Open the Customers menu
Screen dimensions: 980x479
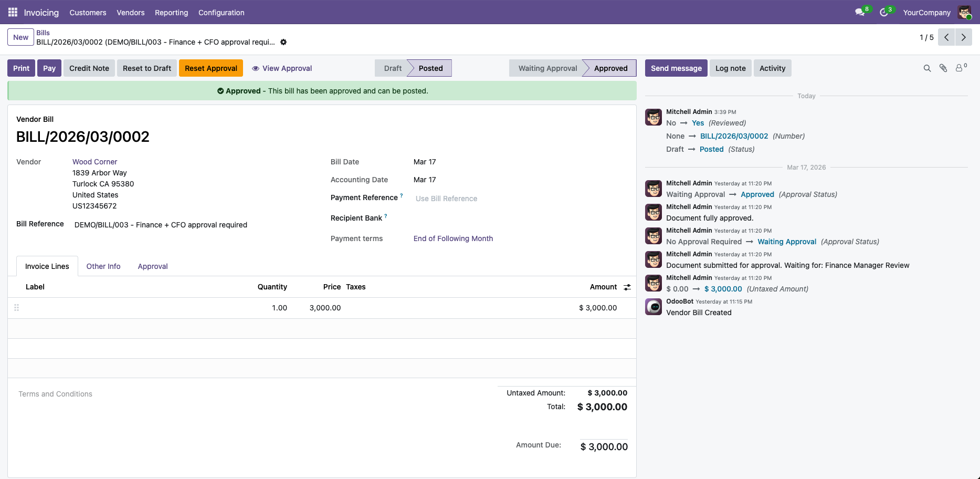pyautogui.click(x=88, y=13)
